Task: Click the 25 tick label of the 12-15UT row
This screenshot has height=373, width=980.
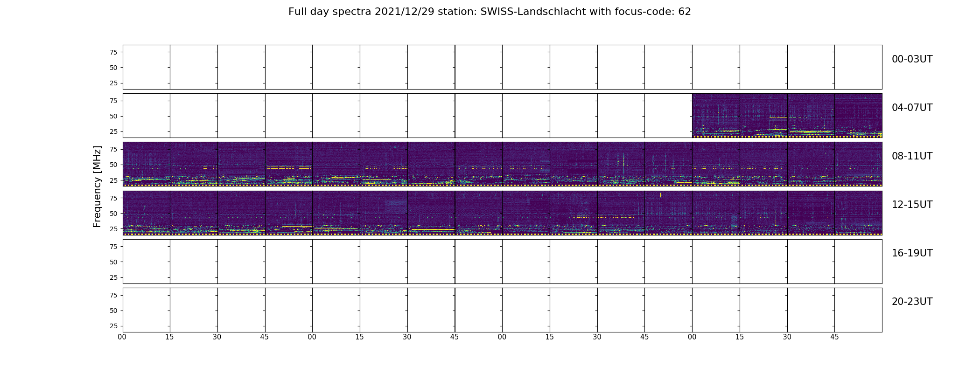Action: click(x=113, y=229)
